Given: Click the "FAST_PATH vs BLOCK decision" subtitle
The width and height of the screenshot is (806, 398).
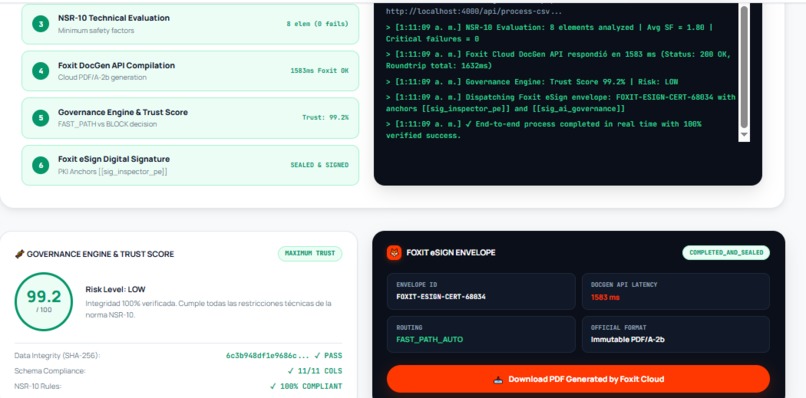Looking at the screenshot, I should point(107,124).
